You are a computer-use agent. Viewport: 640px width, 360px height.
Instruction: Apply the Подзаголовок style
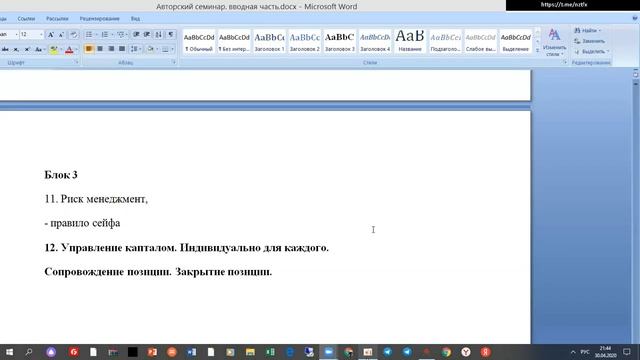click(445, 42)
